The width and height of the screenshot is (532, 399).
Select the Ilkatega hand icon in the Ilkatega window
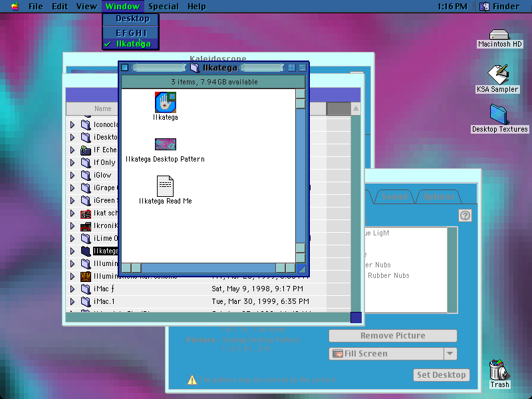point(165,102)
